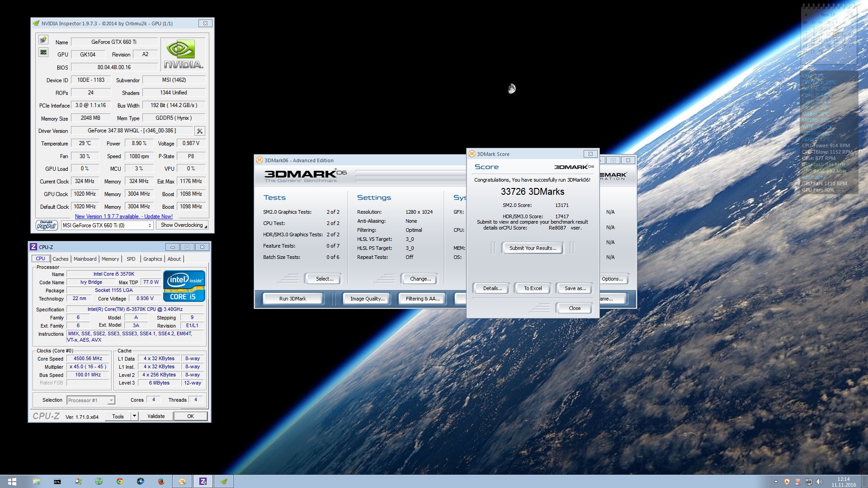
Task: Launch Google Chrome from the taskbar
Action: pyautogui.click(x=120, y=481)
